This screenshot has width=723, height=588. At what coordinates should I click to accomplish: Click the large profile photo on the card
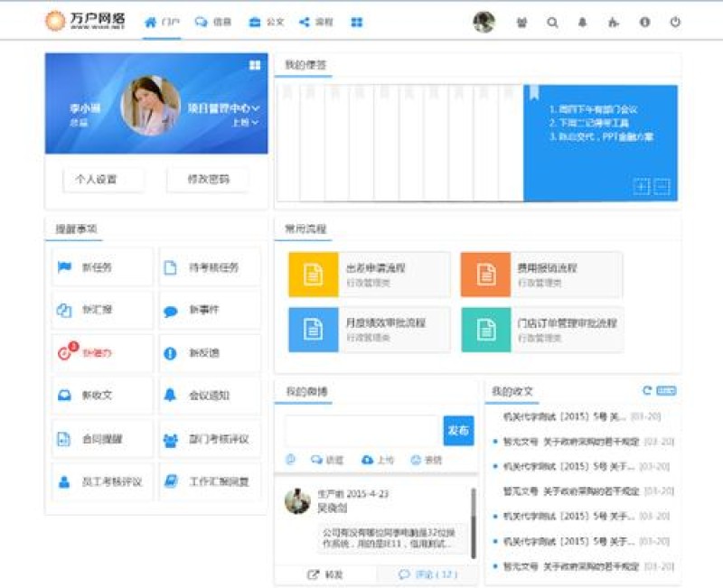[150, 106]
